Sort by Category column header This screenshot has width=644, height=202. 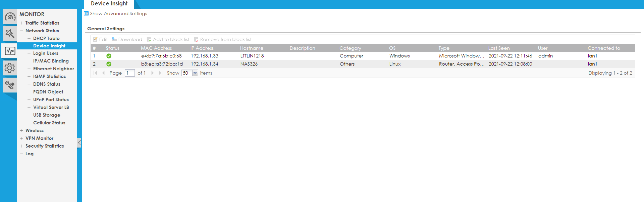(350, 48)
